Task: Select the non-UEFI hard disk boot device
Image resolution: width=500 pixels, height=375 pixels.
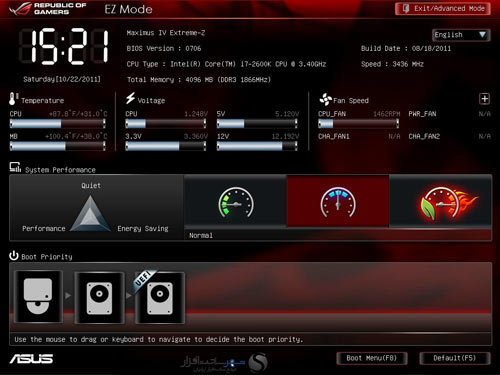Action: (99, 298)
